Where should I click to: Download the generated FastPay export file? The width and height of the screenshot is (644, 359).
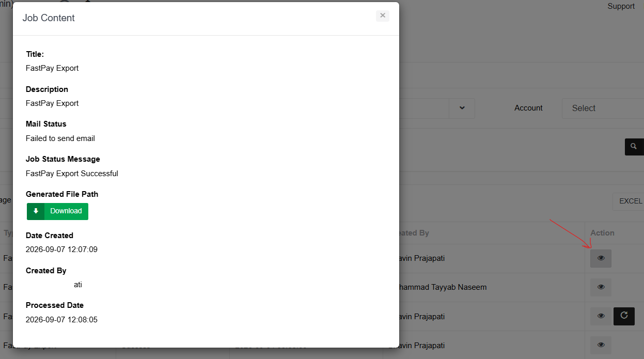tap(57, 211)
